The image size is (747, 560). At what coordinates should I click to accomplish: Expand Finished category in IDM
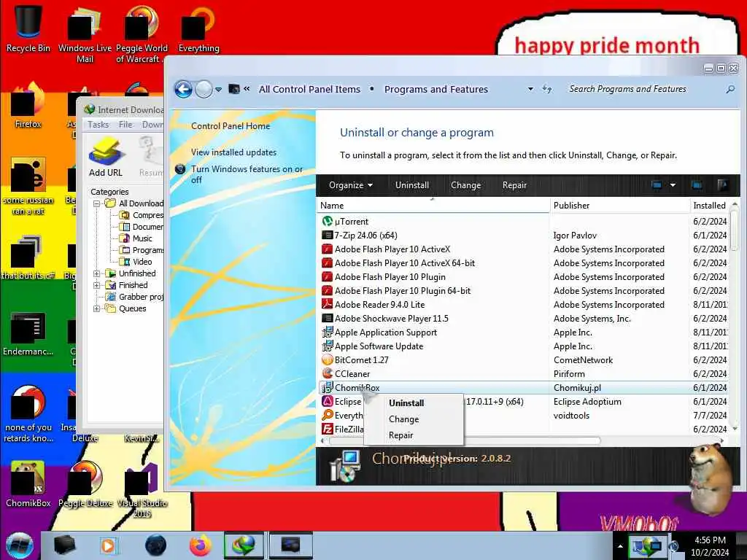[x=97, y=285]
